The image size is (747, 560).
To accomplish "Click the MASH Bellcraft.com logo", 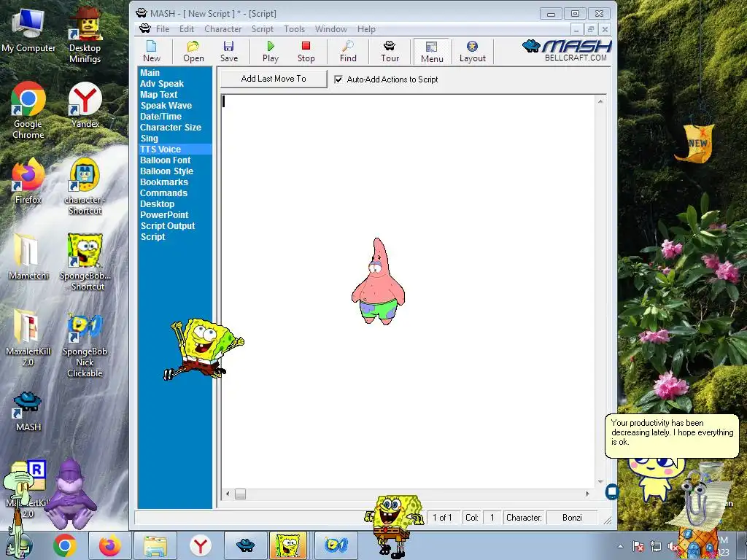I will pyautogui.click(x=567, y=50).
